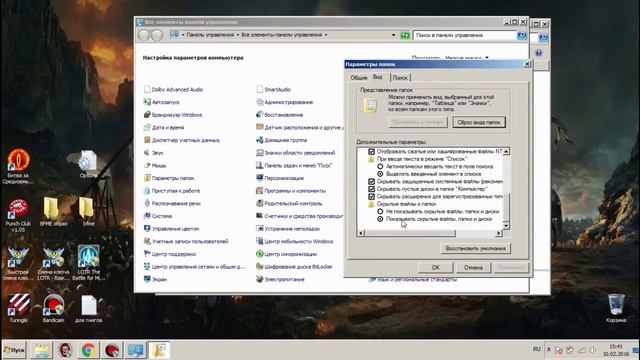
Task: Open Устранение неполадок item
Action: pyautogui.click(x=288, y=229)
